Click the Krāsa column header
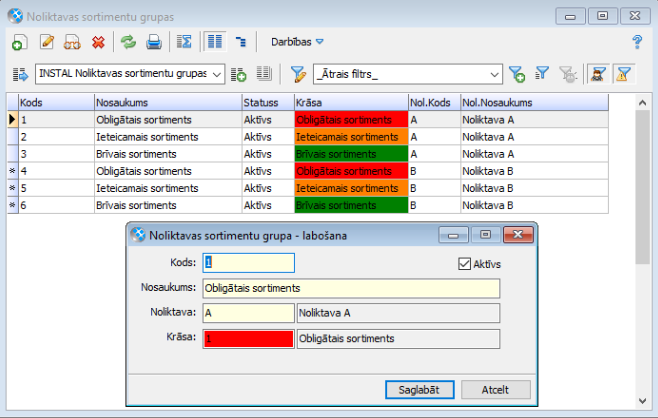 (351, 102)
